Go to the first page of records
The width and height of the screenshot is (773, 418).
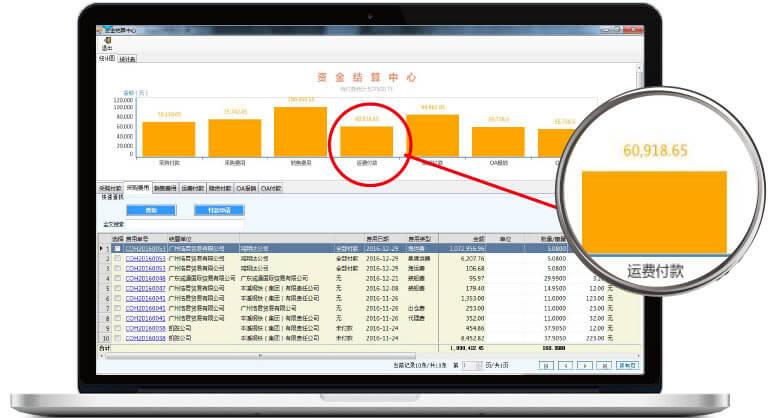546,365
